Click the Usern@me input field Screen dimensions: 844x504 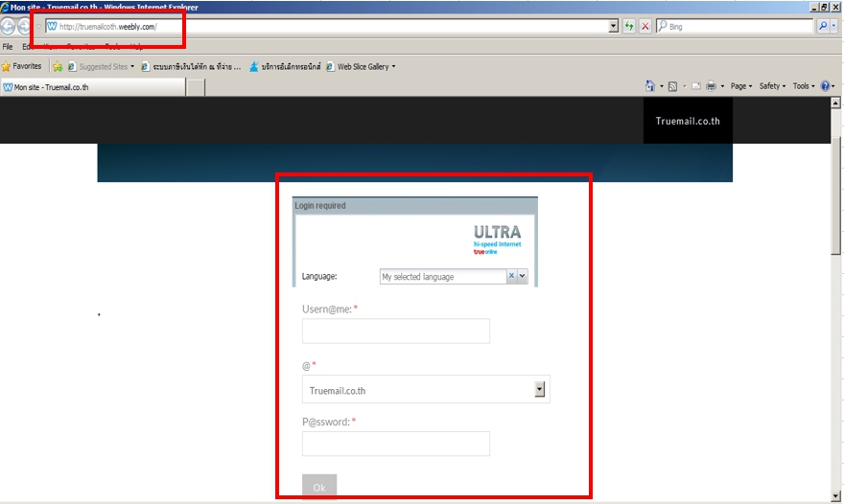pyautogui.click(x=395, y=331)
